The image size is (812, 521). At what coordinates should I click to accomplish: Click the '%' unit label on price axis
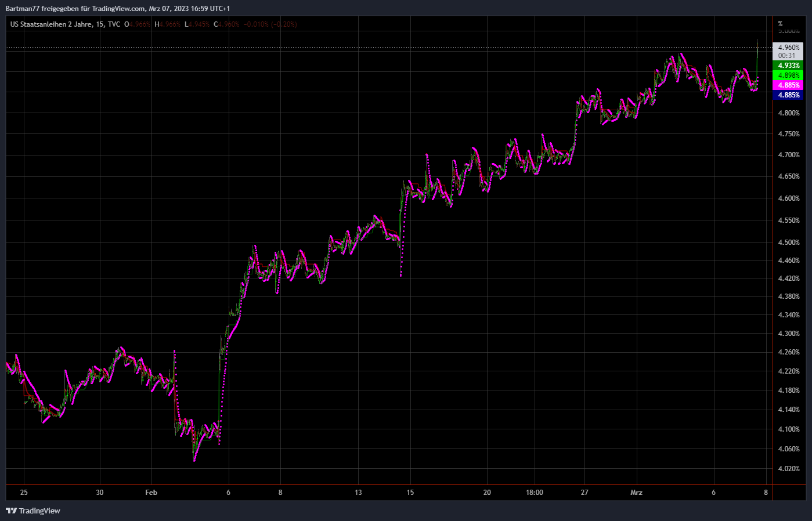click(781, 24)
